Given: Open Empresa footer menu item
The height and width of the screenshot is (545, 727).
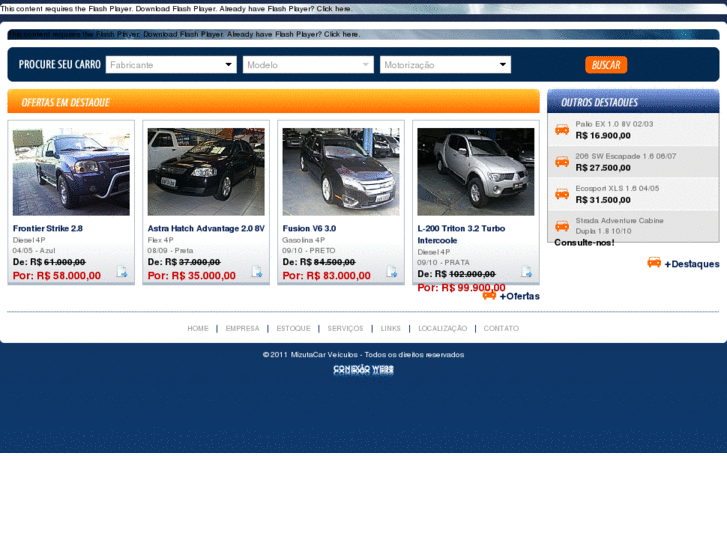Looking at the screenshot, I should (x=242, y=328).
